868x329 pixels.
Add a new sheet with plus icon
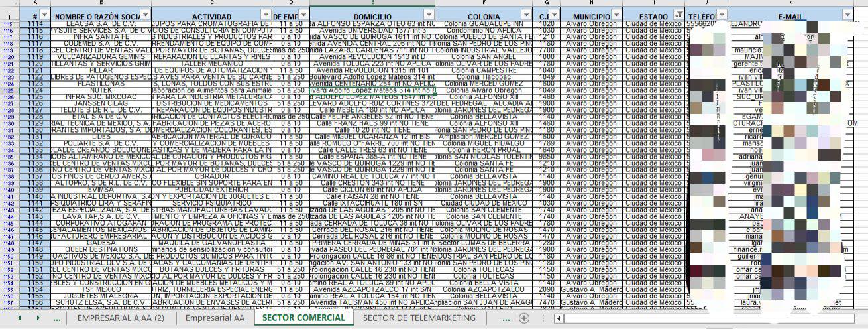pyautogui.click(x=524, y=318)
